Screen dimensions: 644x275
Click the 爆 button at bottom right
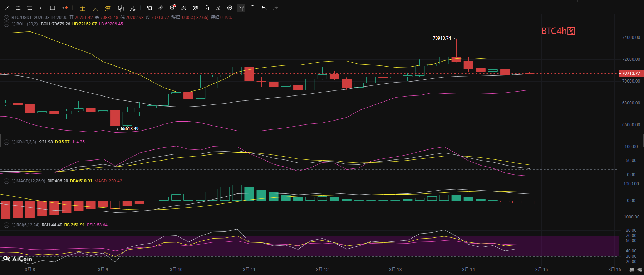(x=640, y=270)
